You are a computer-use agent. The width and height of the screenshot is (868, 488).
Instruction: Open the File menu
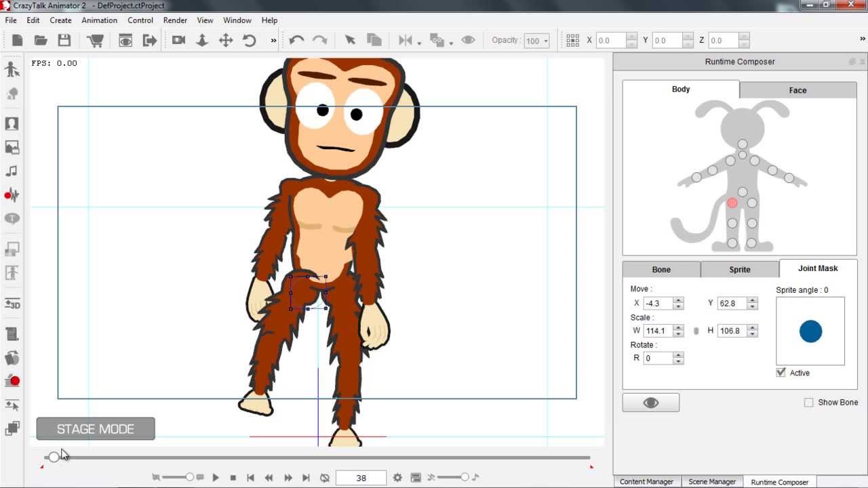tap(11, 20)
